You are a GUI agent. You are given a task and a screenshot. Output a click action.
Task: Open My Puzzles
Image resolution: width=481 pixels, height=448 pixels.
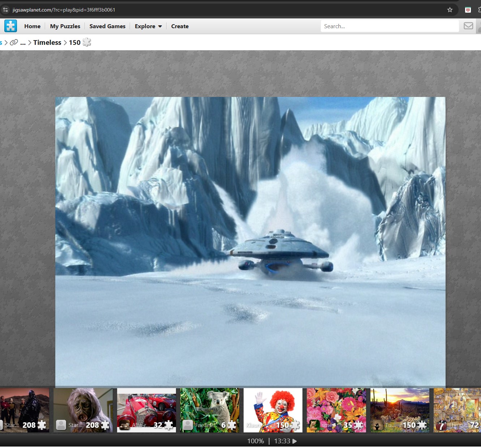click(65, 26)
